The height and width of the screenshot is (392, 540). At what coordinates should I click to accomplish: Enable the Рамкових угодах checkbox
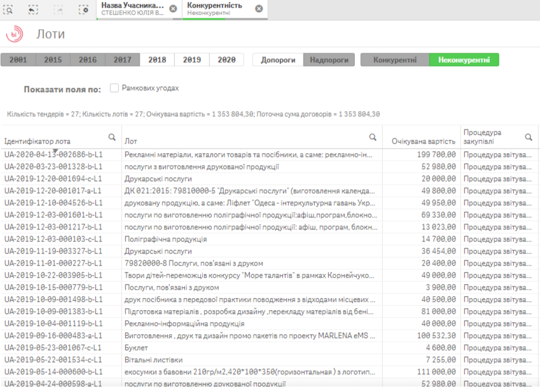[x=114, y=88]
